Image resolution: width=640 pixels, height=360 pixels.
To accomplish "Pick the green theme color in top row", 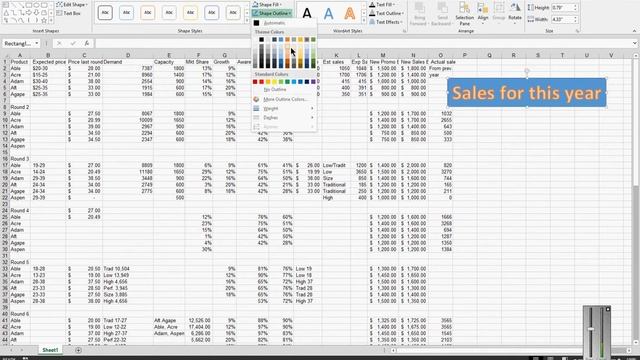I will tap(313, 40).
